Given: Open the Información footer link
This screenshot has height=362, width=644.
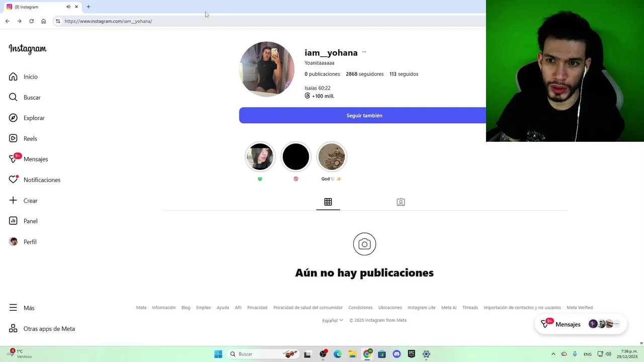Looking at the screenshot, I should [164, 308].
